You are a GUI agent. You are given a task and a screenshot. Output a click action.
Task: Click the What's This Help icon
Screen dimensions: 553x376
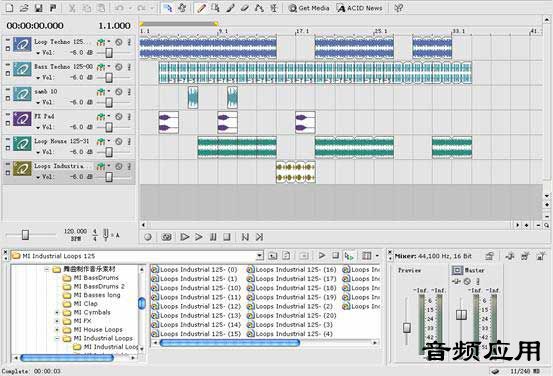(x=399, y=8)
